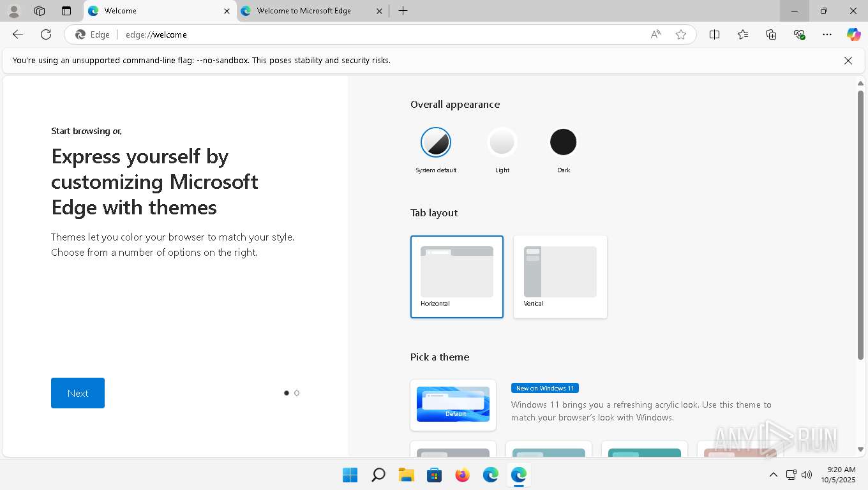This screenshot has width=868, height=490.
Task: Open a new tab with plus button
Action: coord(403,11)
